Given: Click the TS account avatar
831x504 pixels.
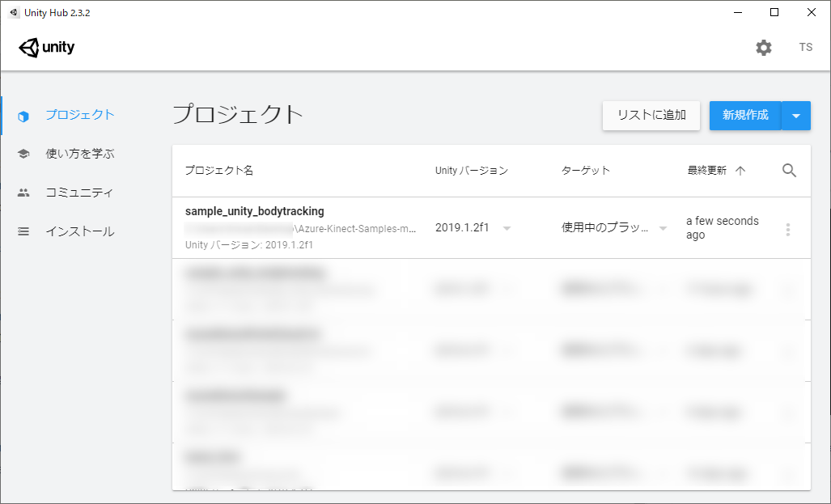Looking at the screenshot, I should pos(805,48).
